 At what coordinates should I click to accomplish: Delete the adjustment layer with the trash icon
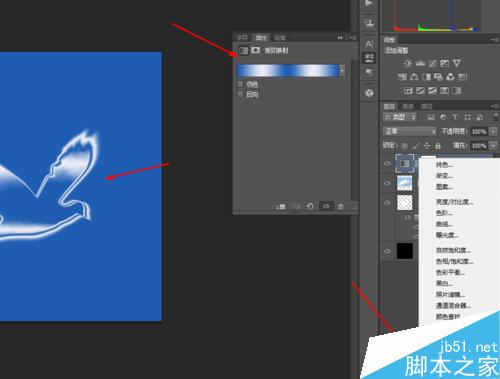coord(340,206)
